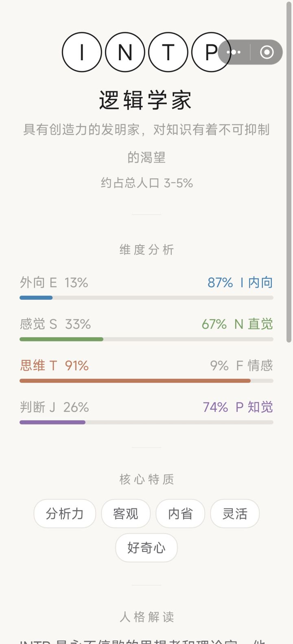Click the 87% I 内向 label

(240, 282)
